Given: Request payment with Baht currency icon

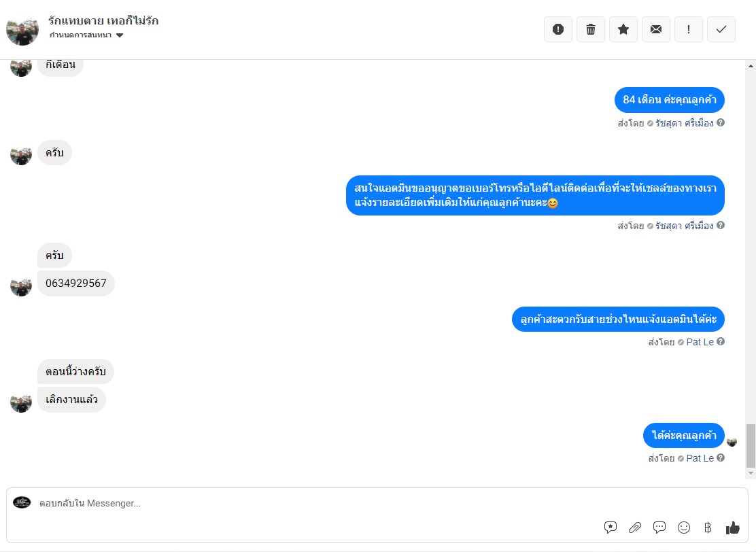Looking at the screenshot, I should (708, 528).
